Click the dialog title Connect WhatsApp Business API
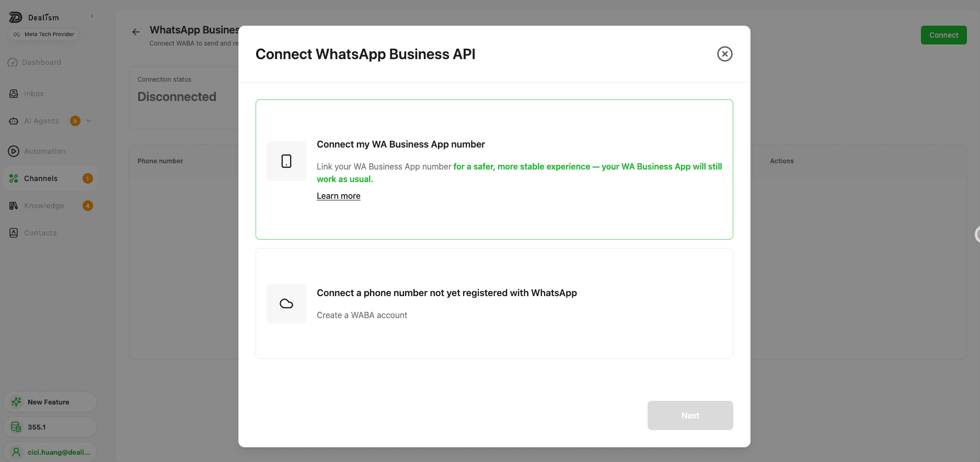 click(x=365, y=54)
